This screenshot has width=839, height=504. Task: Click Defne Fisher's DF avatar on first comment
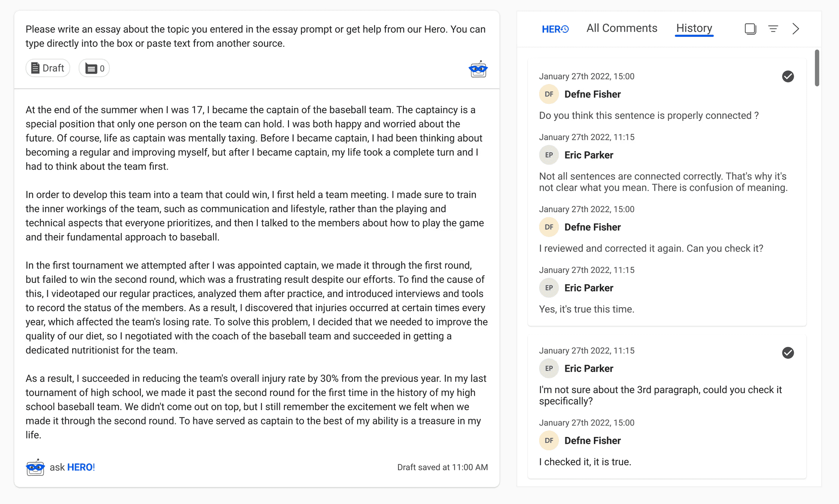pyautogui.click(x=549, y=94)
